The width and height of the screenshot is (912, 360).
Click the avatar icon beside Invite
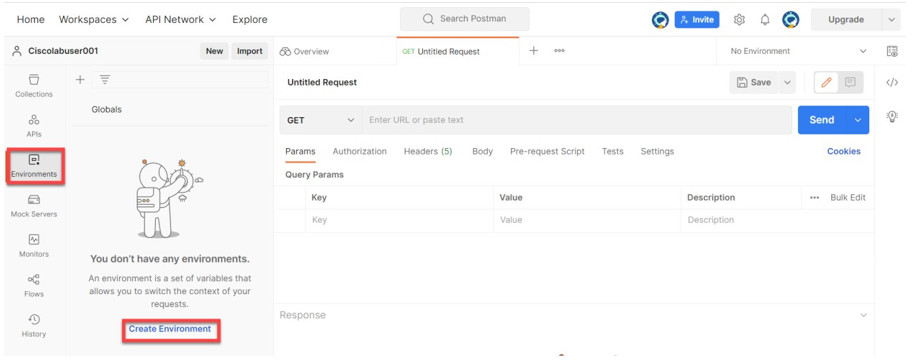[660, 19]
